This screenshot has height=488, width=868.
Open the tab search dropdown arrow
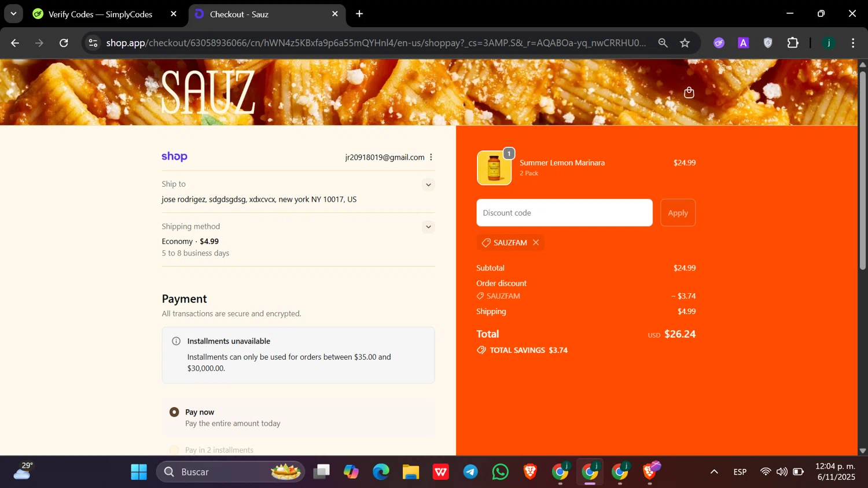13,14
